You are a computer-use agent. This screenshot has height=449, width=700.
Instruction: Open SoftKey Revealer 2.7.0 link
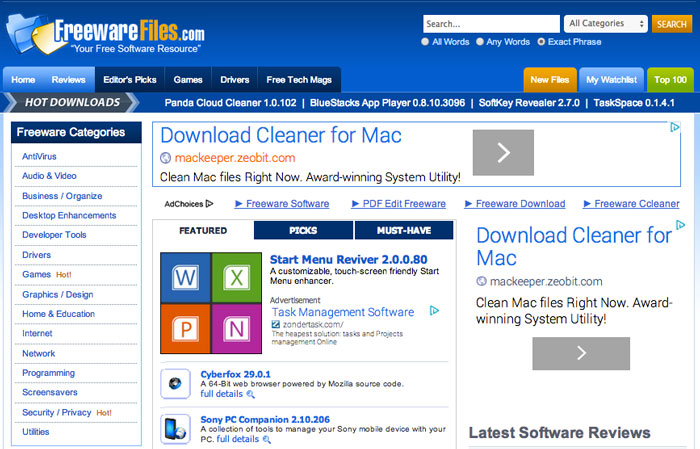[x=529, y=103]
